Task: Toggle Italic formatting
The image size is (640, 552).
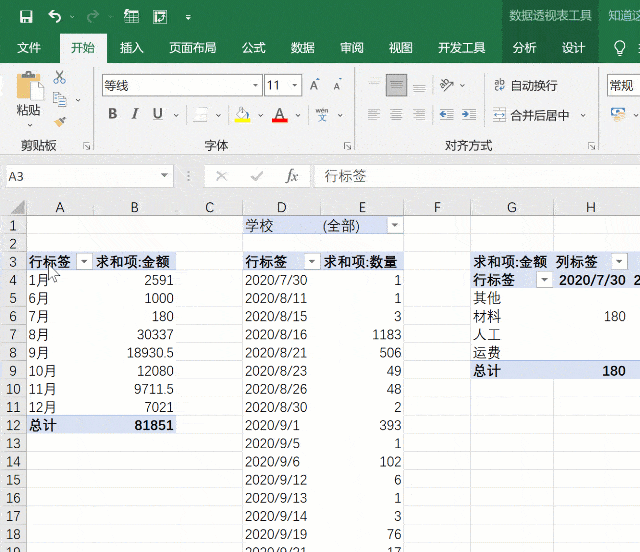Action: 135,114
